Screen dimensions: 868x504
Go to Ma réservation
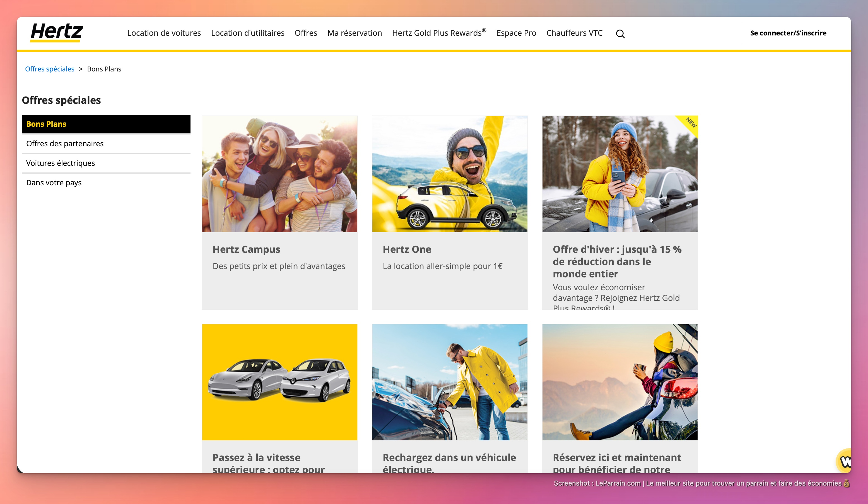point(355,33)
